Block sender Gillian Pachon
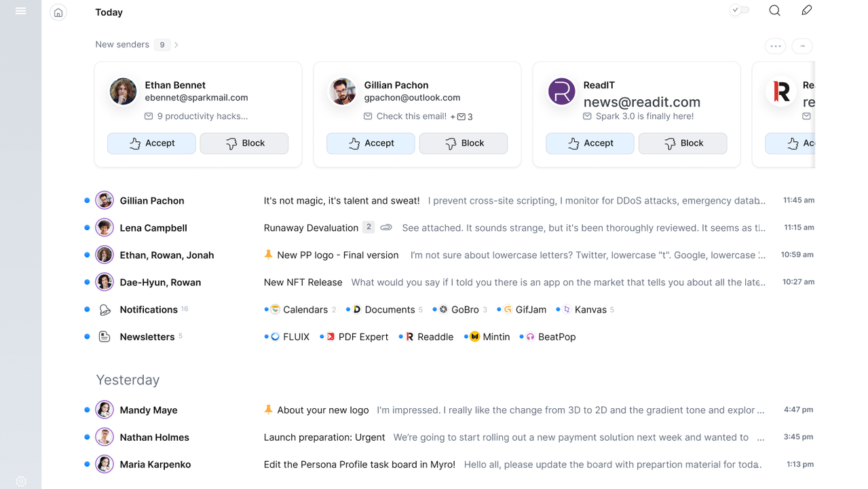Image resolution: width=868 pixels, height=489 pixels. (464, 143)
